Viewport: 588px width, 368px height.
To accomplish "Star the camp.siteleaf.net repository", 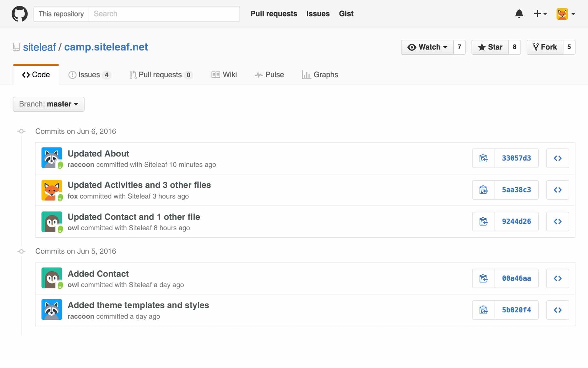I will coord(490,47).
